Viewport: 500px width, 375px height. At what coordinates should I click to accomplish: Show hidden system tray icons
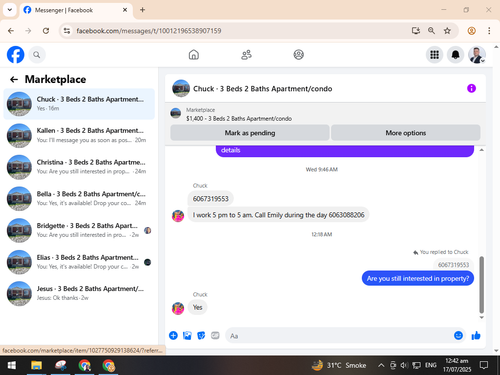(381, 365)
